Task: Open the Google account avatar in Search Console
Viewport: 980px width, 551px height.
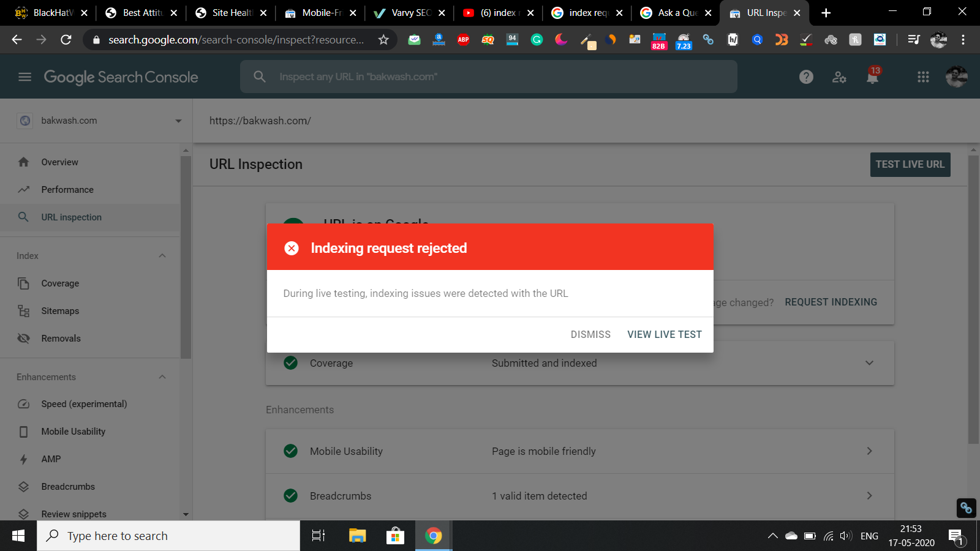Action: (x=956, y=77)
